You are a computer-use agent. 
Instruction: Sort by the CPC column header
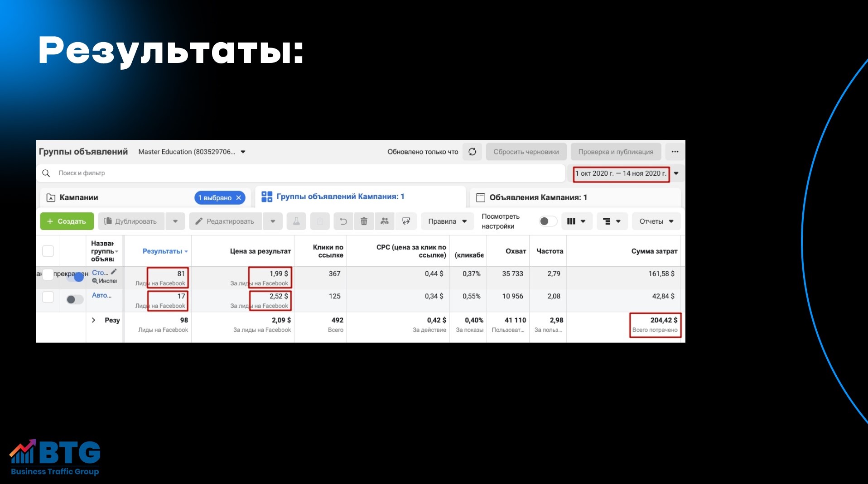pos(411,251)
